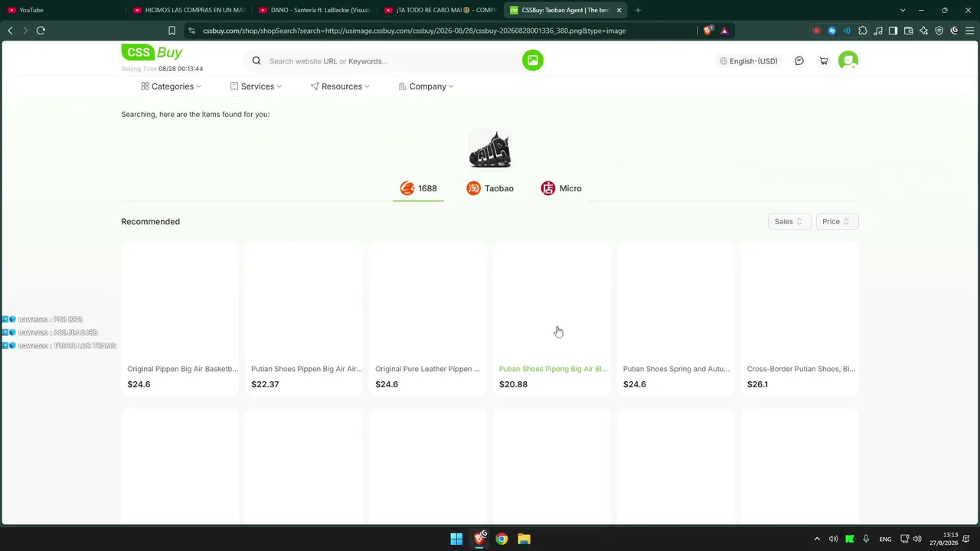Switch to the TA TODO RE CARO tab
The width and height of the screenshot is (980, 551).
click(440, 10)
